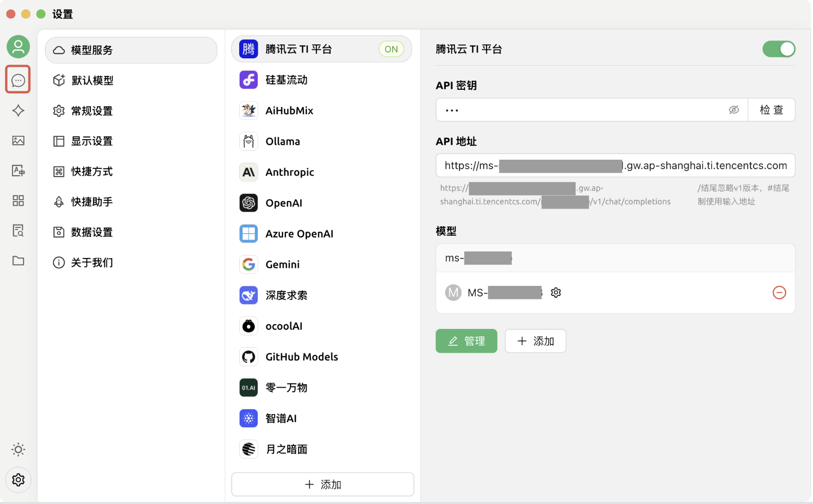Open the agents sparkle sidebar icon

coord(18,110)
